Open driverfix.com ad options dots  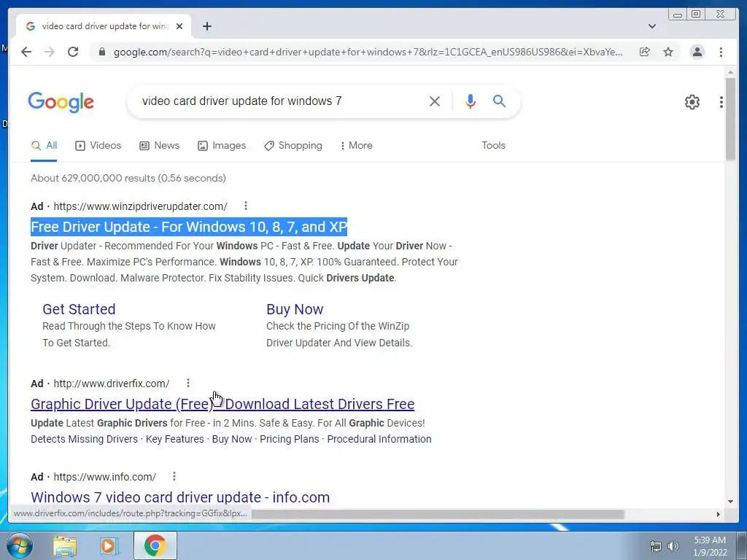188,383
